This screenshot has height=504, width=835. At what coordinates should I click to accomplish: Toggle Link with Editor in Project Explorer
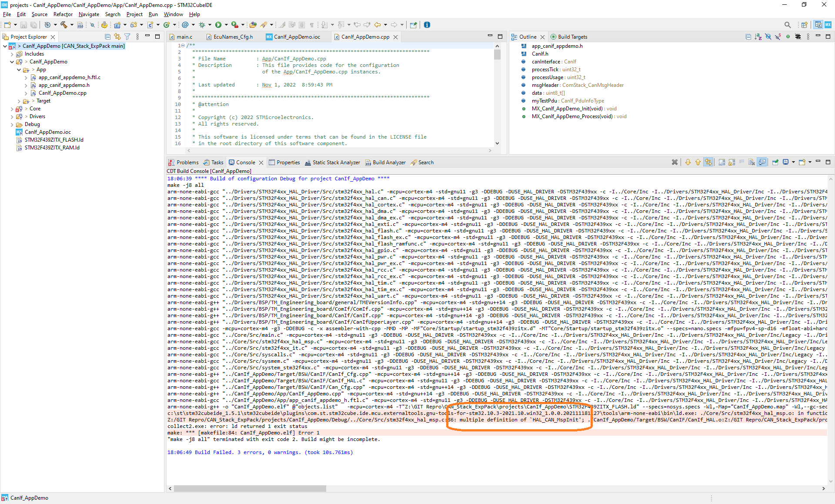[x=117, y=37]
